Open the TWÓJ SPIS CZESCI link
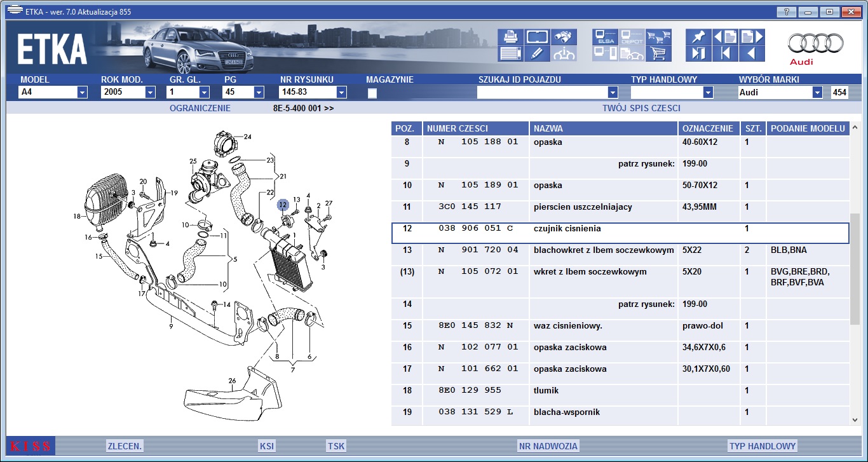Screen dimensions: 868x462 [x=641, y=108]
